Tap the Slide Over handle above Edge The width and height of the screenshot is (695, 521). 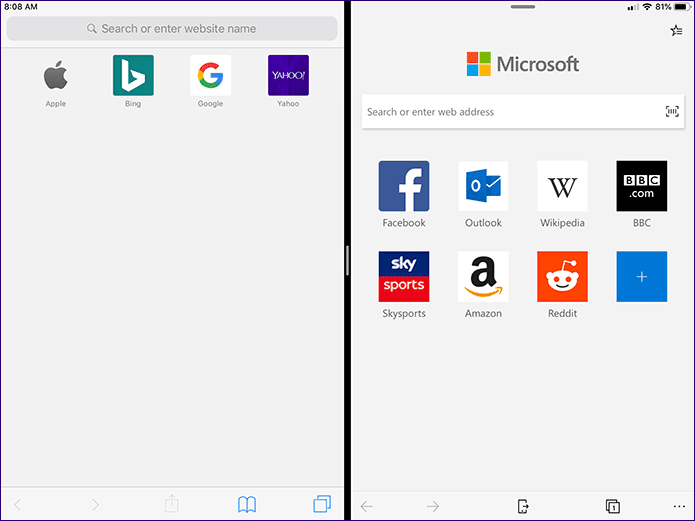523,7
